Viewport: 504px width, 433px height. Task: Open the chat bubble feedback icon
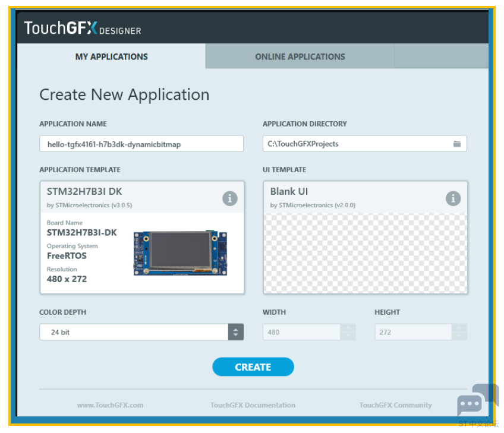(x=478, y=399)
